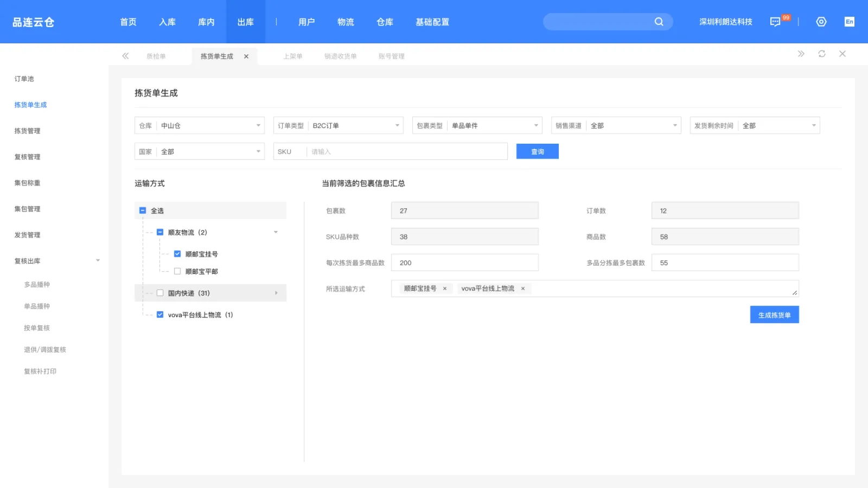
Task: Open the 销售渠道 dropdown
Action: [x=616, y=125]
